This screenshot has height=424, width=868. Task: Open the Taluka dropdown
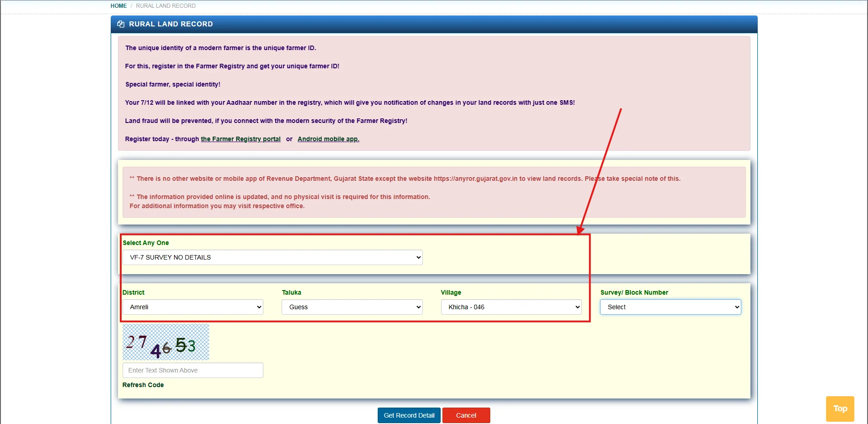(x=352, y=307)
